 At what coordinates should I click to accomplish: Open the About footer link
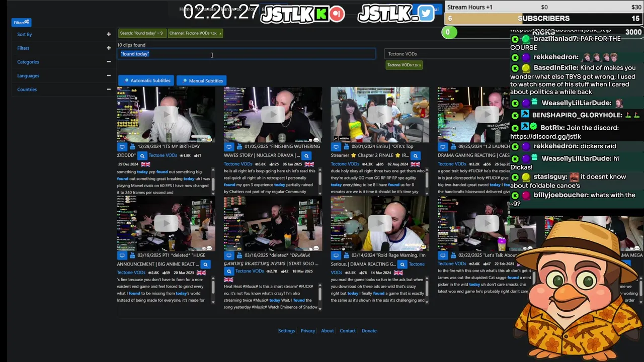328,331
